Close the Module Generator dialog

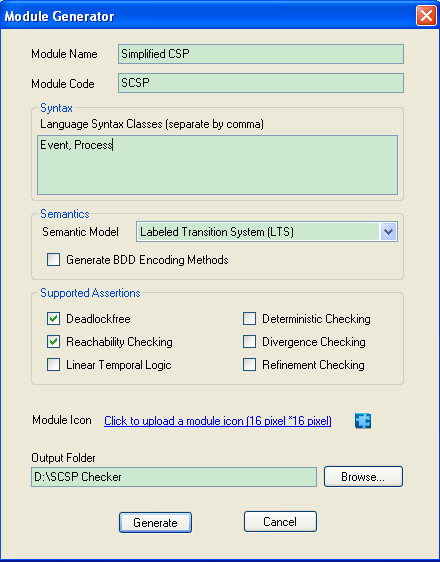point(426,16)
